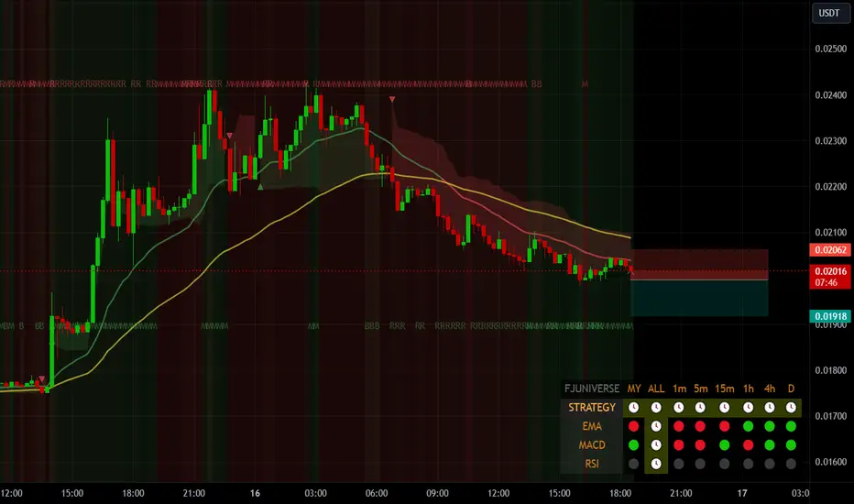Click the red MACD dot under 5m

700,445
